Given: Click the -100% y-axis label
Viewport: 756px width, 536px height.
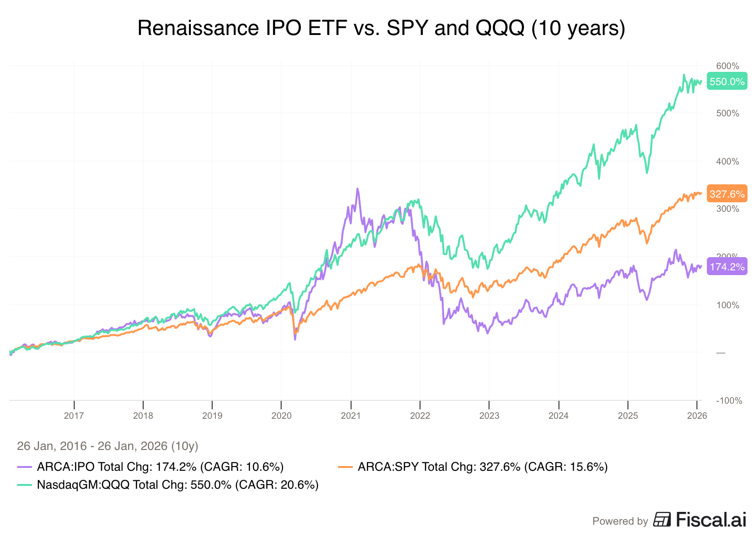Looking at the screenshot, I should point(729,401).
